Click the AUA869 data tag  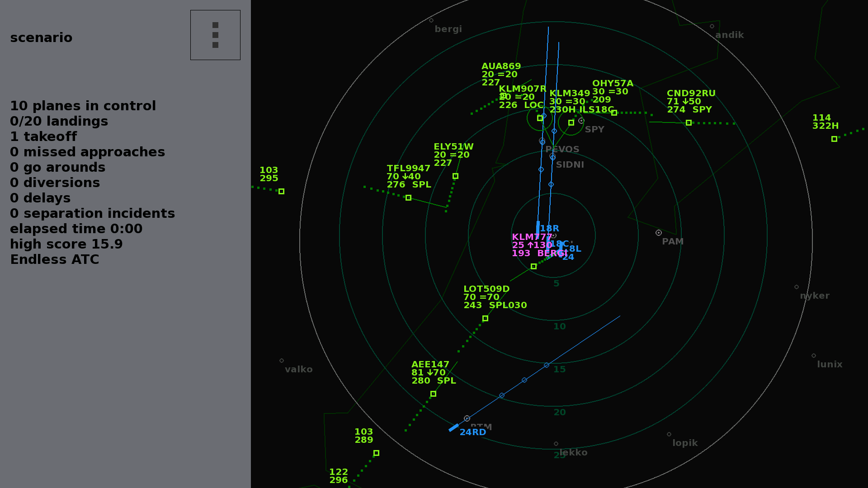(x=501, y=75)
